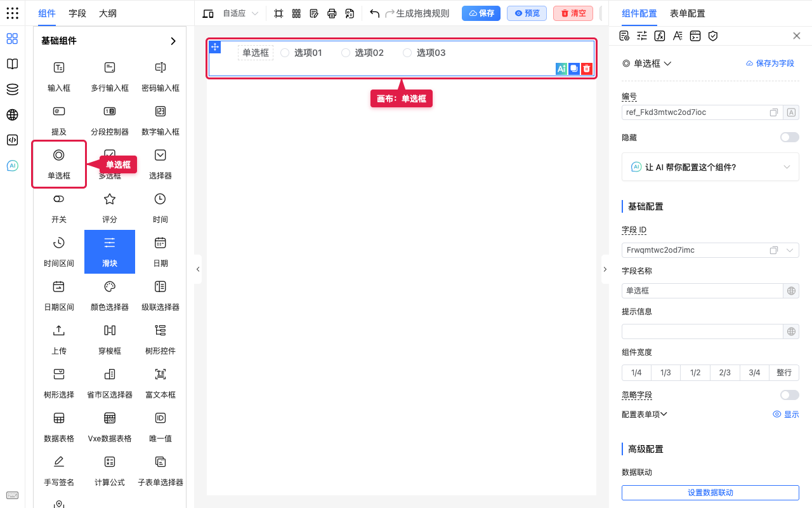
Task: Add the 手写签名 component
Action: pyautogui.click(x=59, y=471)
